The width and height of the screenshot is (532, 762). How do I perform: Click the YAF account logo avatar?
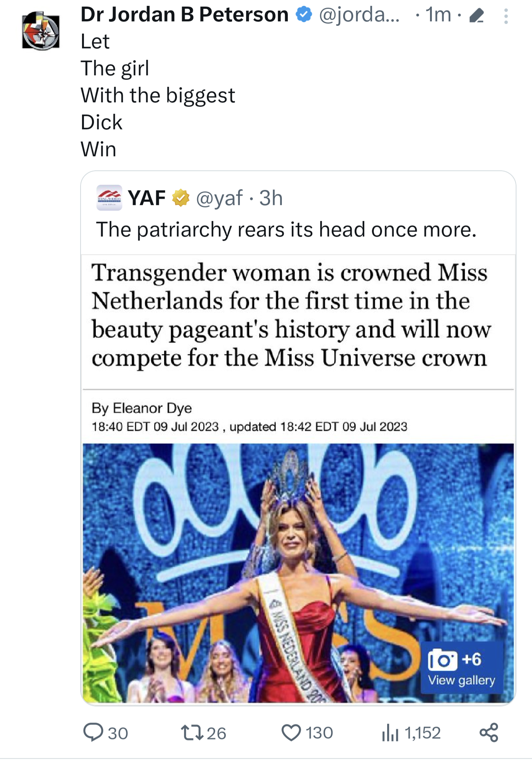(x=109, y=198)
